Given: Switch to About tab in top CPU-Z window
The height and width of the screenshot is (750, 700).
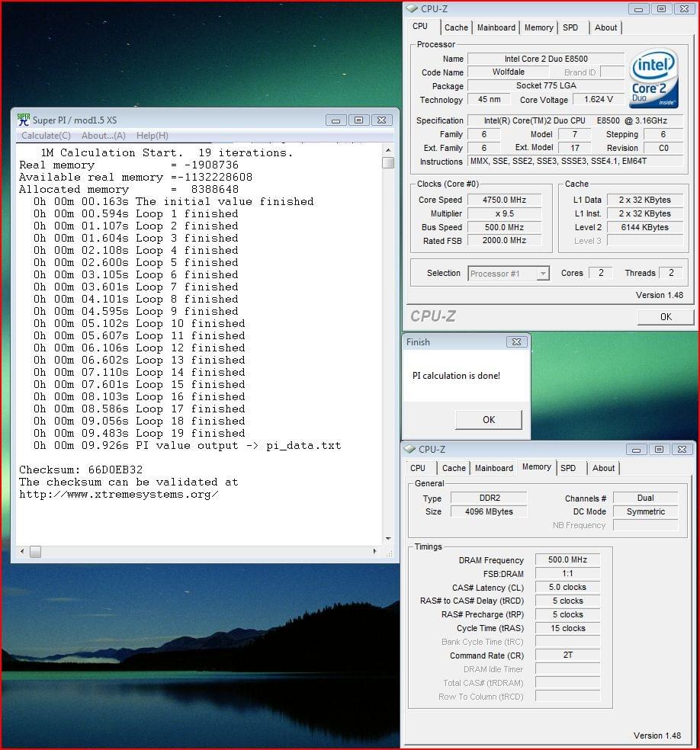Looking at the screenshot, I should (x=605, y=27).
